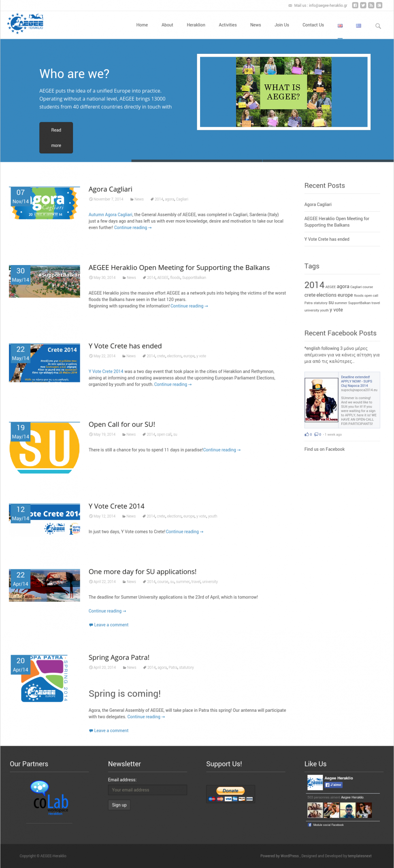This screenshot has height=868, width=394.
Task: Click the 'elections' tag in Tags cloud
Action: [326, 295]
